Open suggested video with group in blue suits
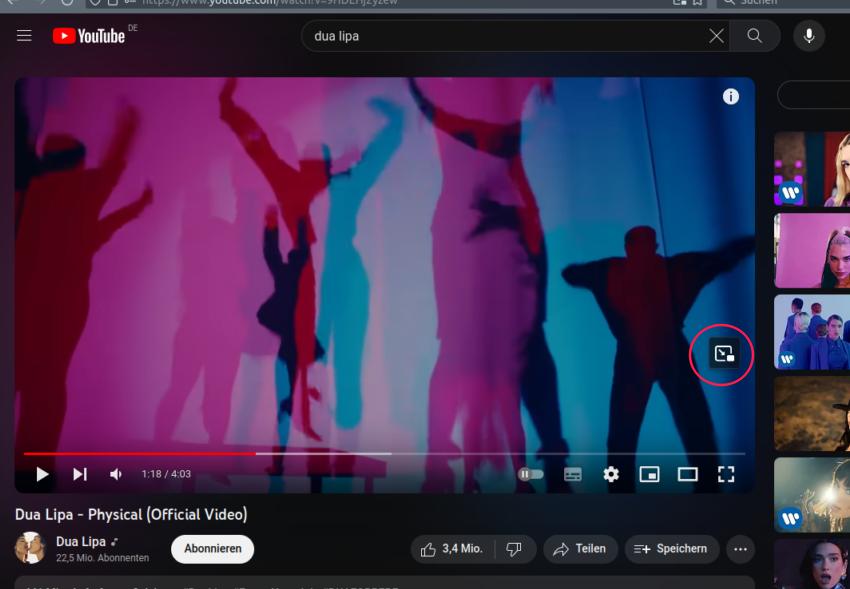The image size is (850, 589). 812,332
